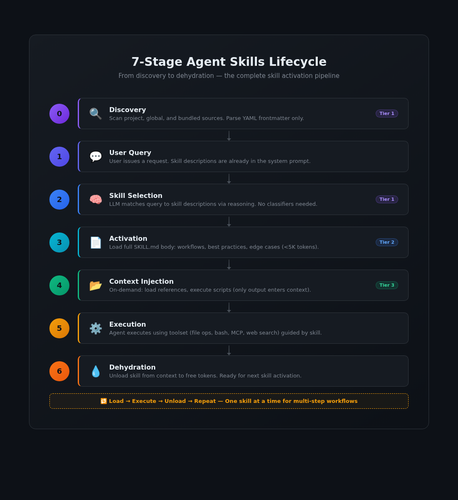The height and width of the screenshot is (500, 458).
Task: Select the brain icon for Skill Selection
Action: click(x=95, y=199)
